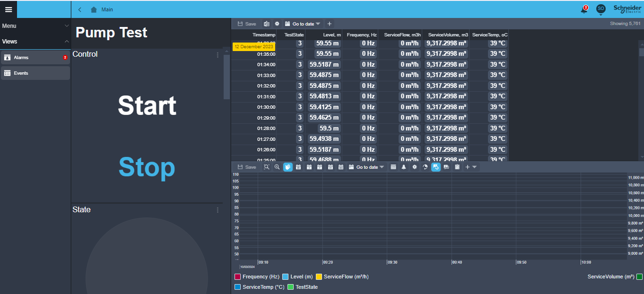Toggle Level (m) legend swatch

[286, 277]
